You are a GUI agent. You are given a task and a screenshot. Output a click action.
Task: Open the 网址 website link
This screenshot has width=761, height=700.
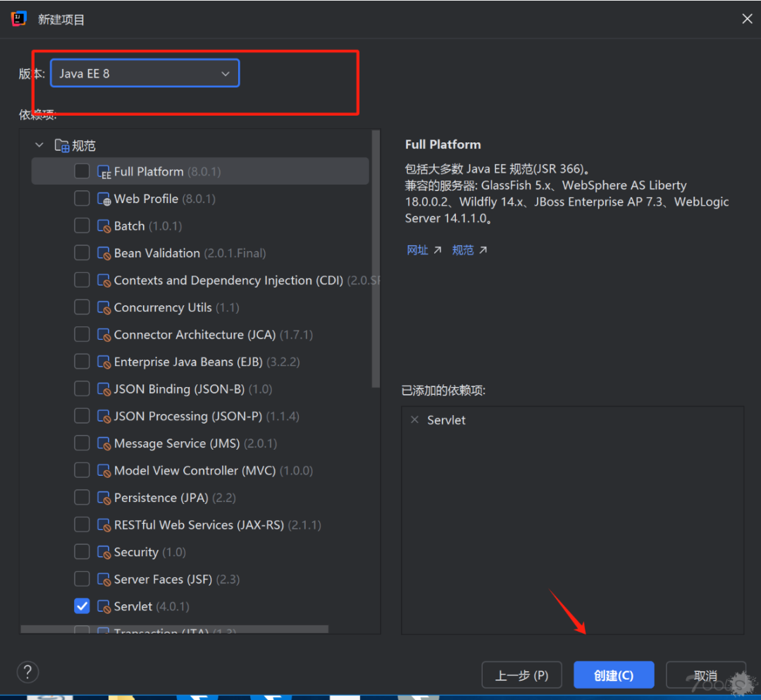(423, 250)
